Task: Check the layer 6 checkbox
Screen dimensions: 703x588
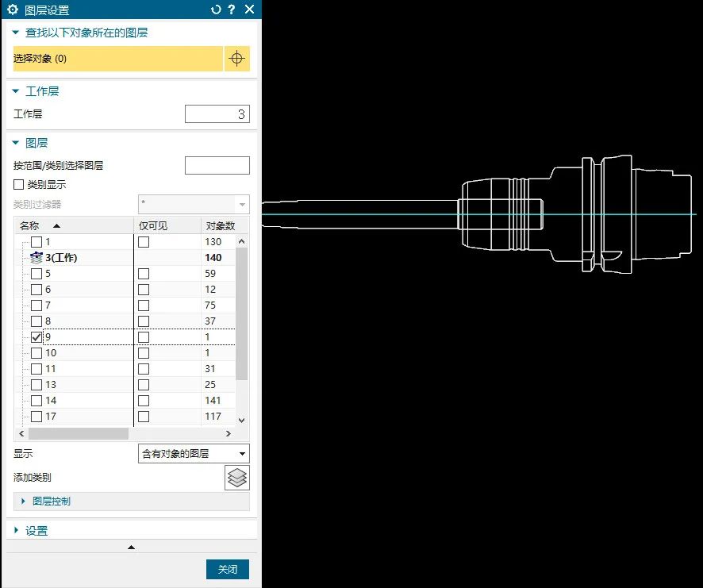Action: (x=36, y=290)
